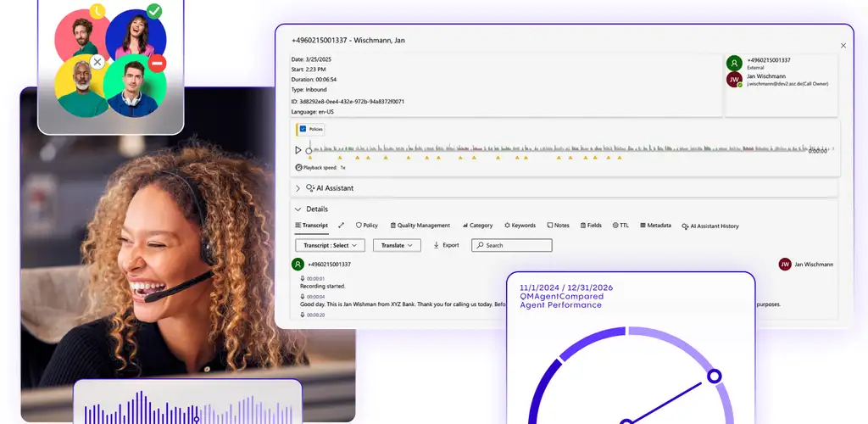Open Quality Management tab
This screenshot has width=868, height=424.
420,226
